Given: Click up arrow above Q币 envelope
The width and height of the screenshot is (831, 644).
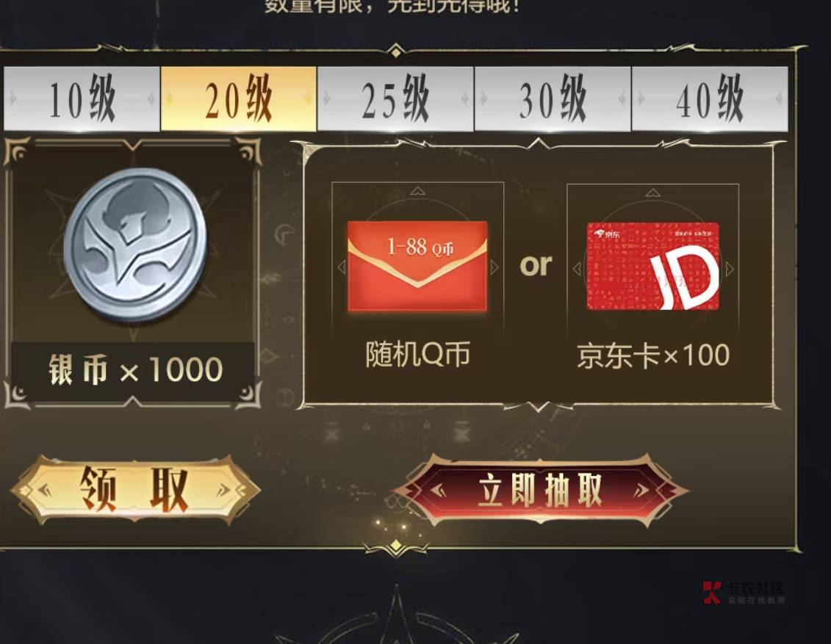Looking at the screenshot, I should pyautogui.click(x=417, y=191).
